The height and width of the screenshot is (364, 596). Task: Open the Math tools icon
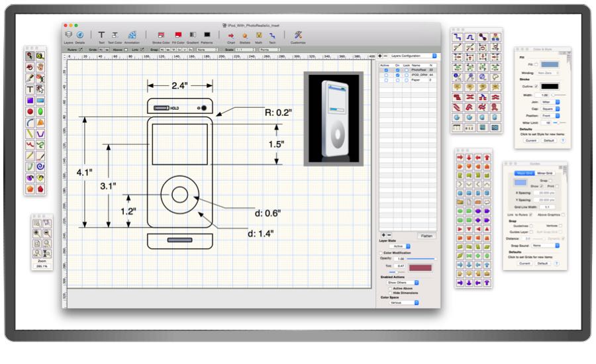click(x=259, y=35)
